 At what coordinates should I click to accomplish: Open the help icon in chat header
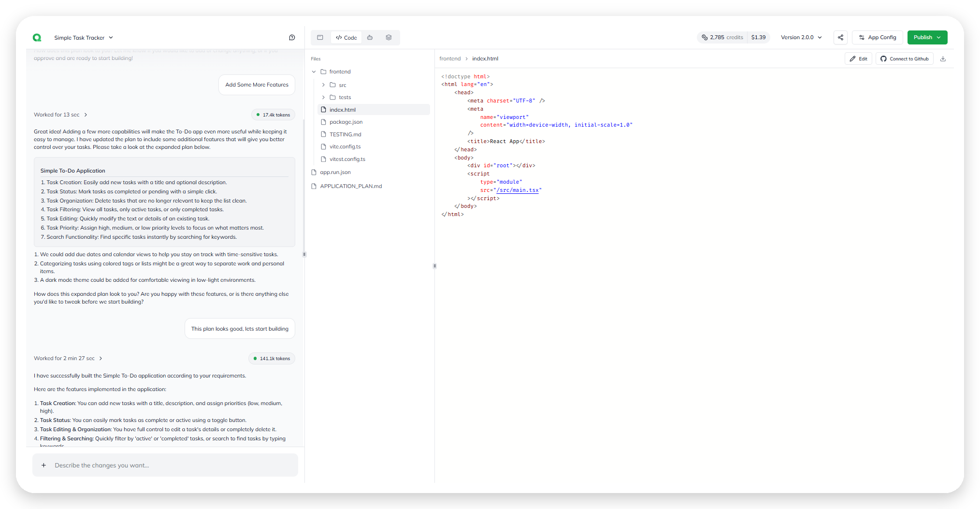click(292, 38)
